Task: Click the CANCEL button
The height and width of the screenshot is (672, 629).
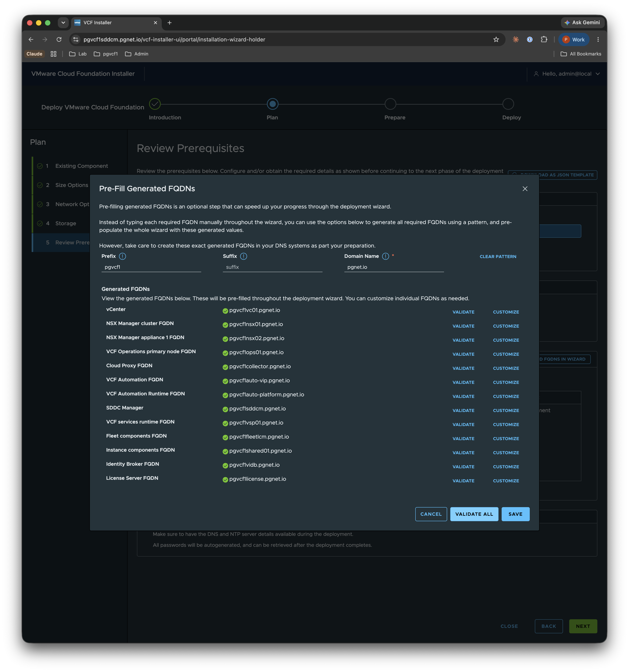Action: [x=431, y=514]
